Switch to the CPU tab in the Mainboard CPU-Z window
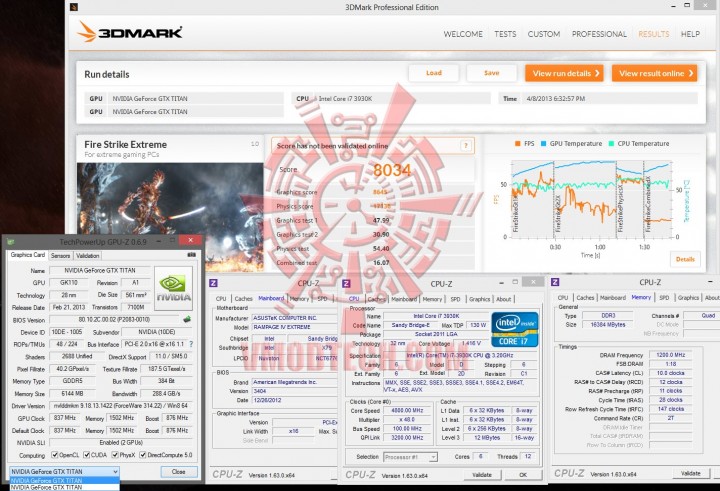This screenshot has height=491, width=720. click(x=221, y=299)
